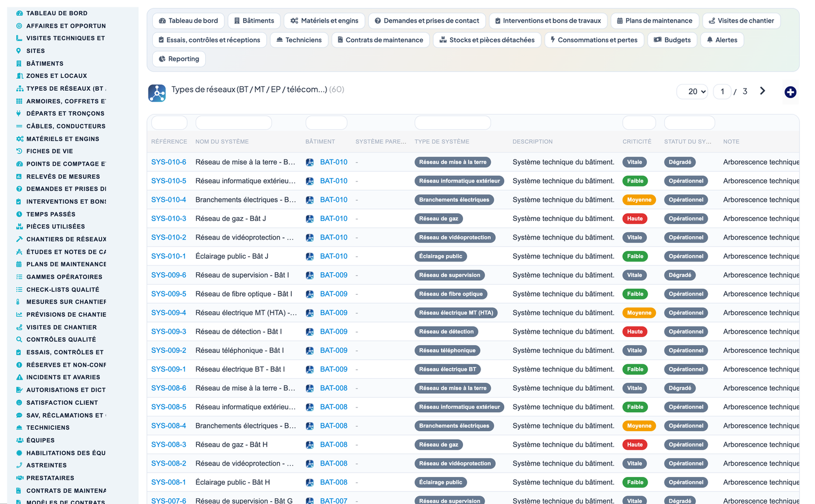
Task: Click the Types de réseaux sidebar icon
Action: click(x=19, y=89)
